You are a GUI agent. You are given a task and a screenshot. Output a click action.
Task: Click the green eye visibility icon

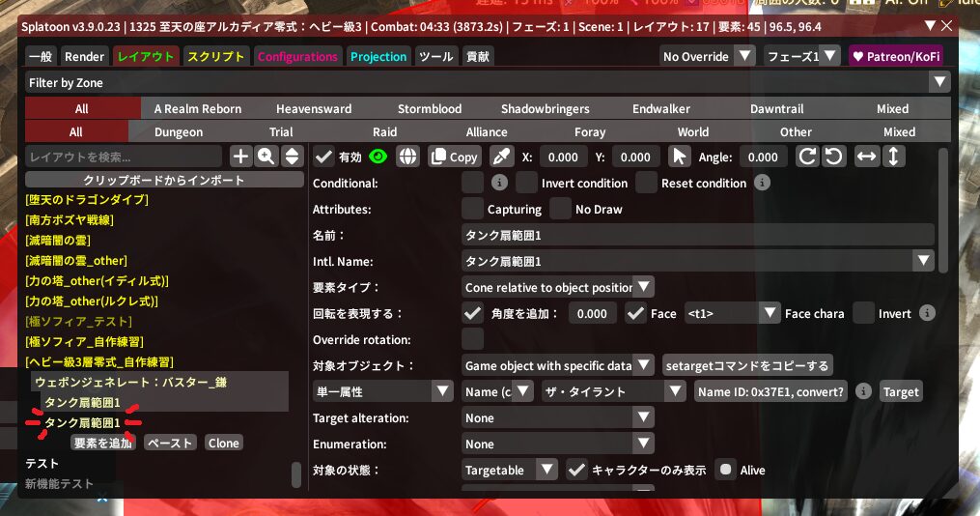click(x=378, y=157)
